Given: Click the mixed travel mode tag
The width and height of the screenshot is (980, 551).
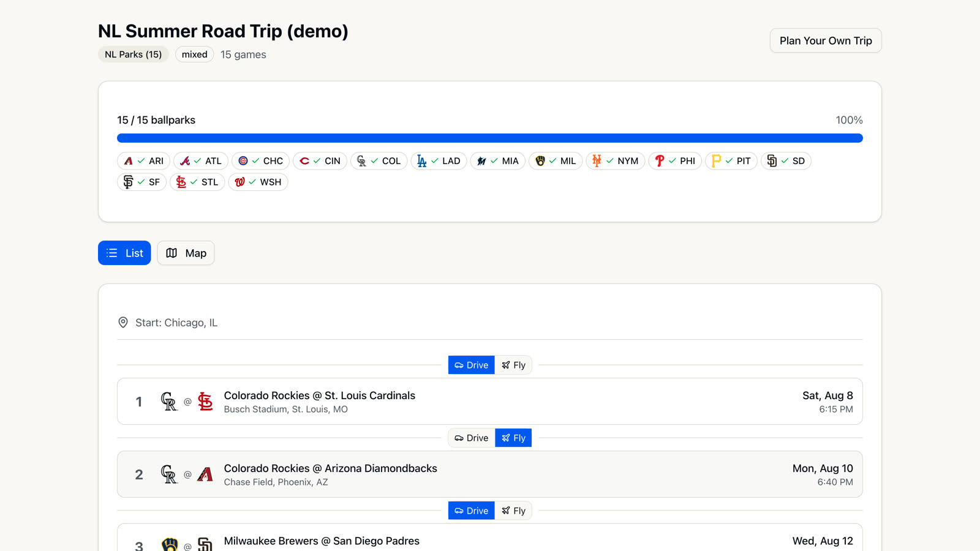Looking at the screenshot, I should pos(194,54).
